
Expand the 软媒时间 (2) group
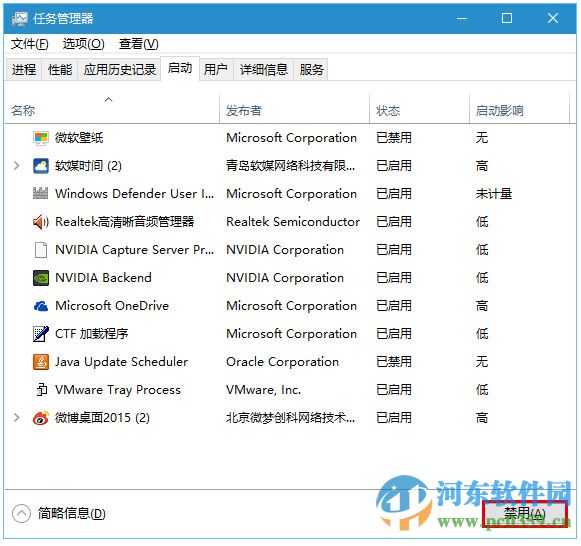[16, 166]
